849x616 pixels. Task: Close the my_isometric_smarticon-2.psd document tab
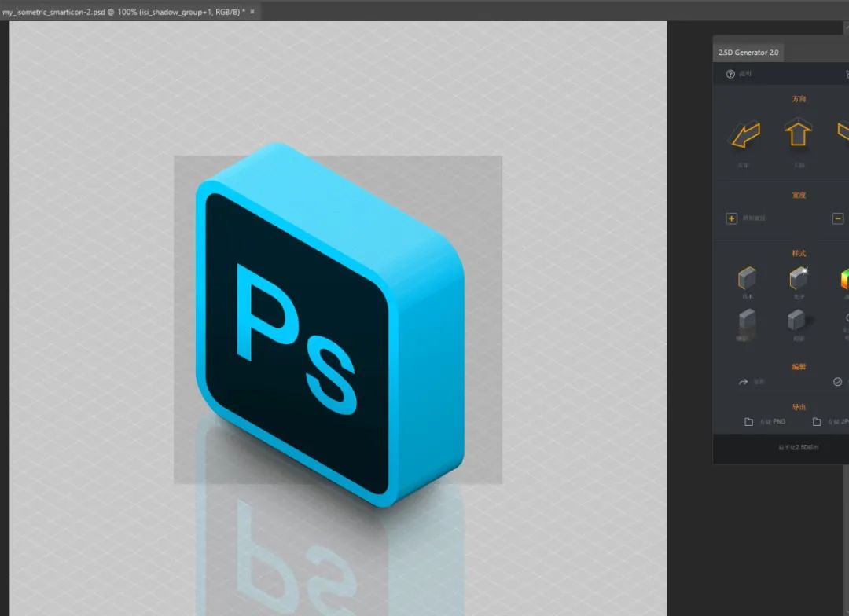click(252, 12)
